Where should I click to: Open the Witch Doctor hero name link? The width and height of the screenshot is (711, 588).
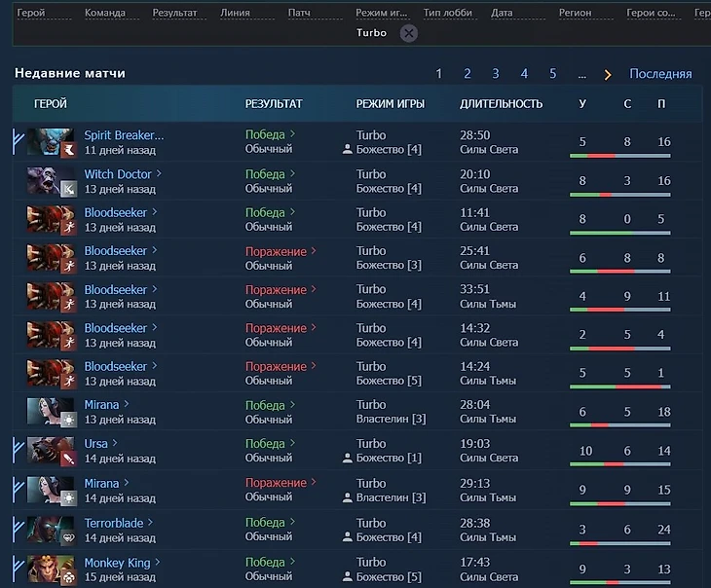click(118, 174)
